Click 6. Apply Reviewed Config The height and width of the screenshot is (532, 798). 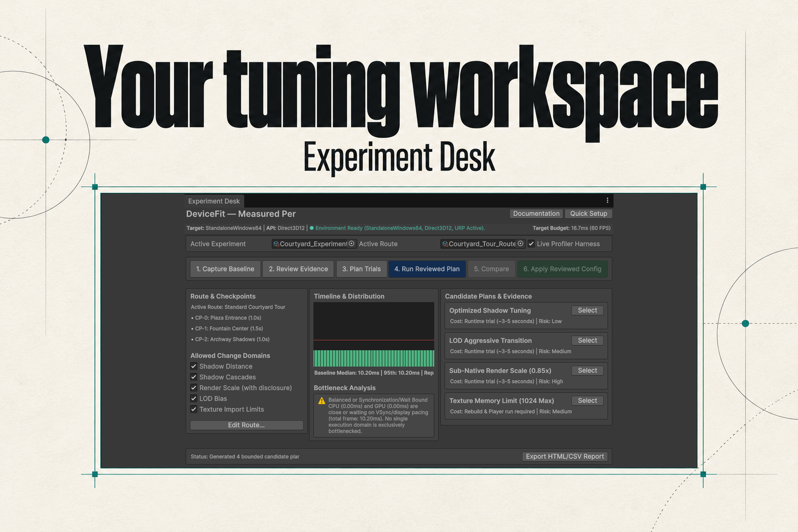[562, 269]
